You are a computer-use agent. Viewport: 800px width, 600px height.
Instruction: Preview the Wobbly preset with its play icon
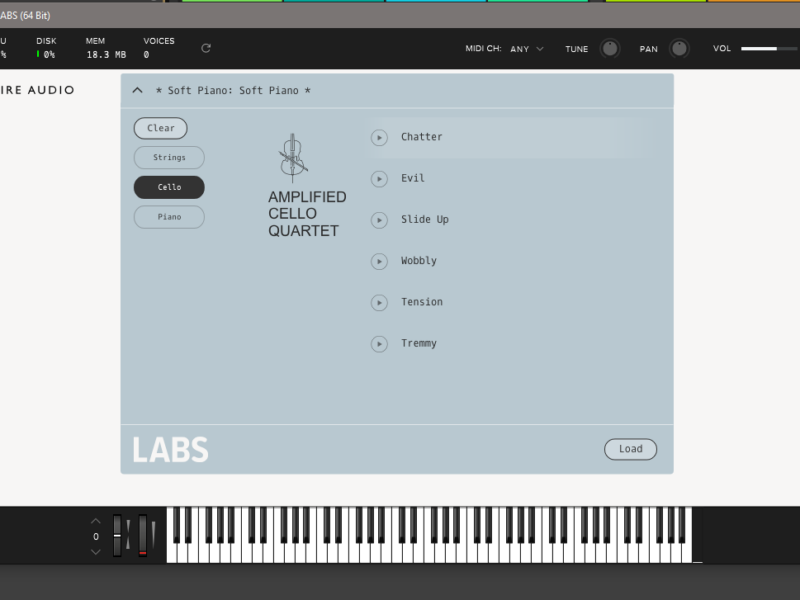coord(379,261)
